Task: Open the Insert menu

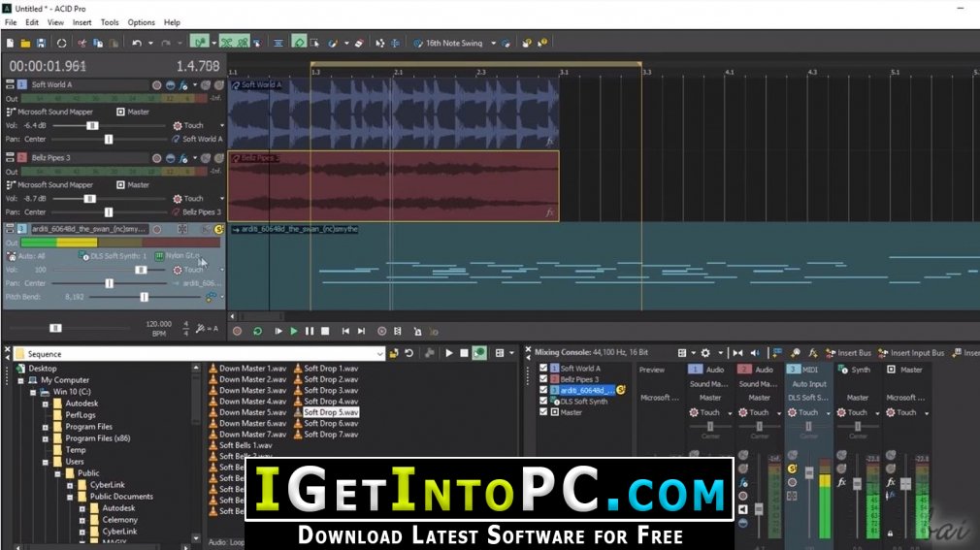Action: coord(82,22)
